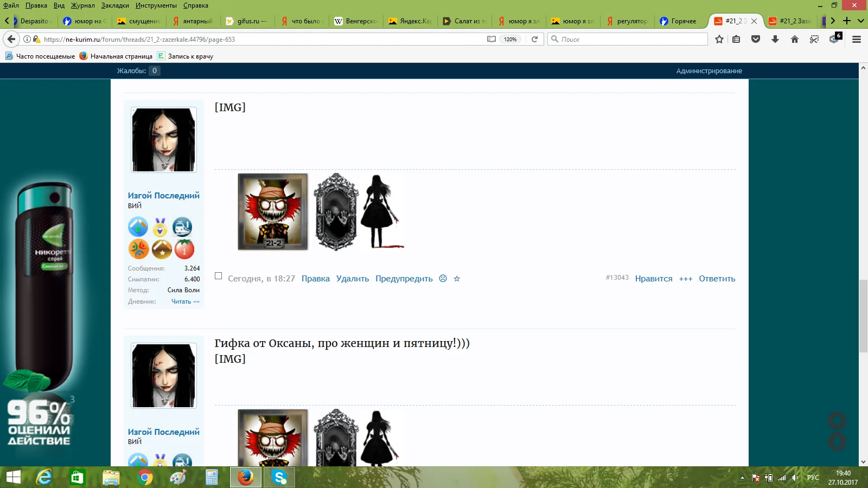Click first post user avatar image
868x488 pixels.
click(164, 140)
